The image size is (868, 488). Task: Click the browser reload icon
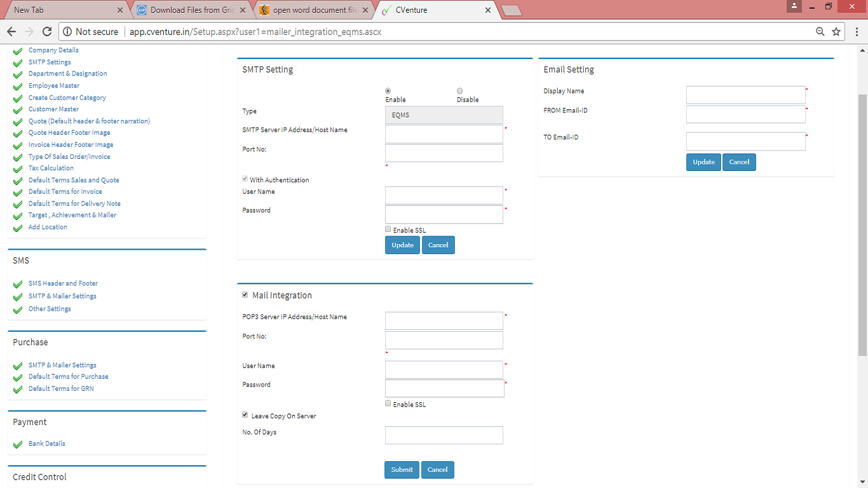[46, 32]
